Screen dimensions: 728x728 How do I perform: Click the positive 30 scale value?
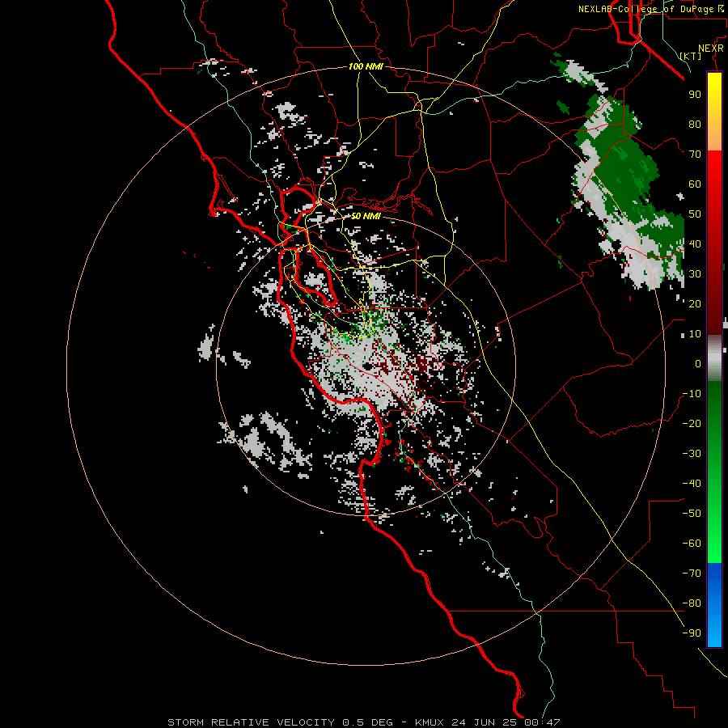tap(695, 274)
